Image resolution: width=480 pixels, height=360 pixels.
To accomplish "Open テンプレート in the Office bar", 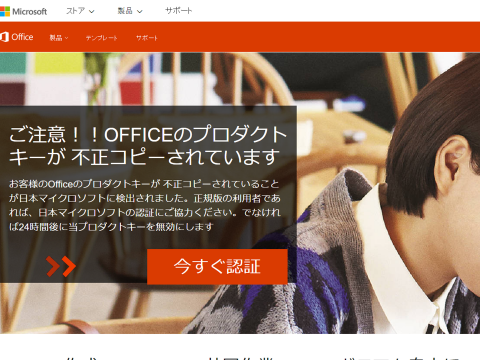I will point(101,38).
